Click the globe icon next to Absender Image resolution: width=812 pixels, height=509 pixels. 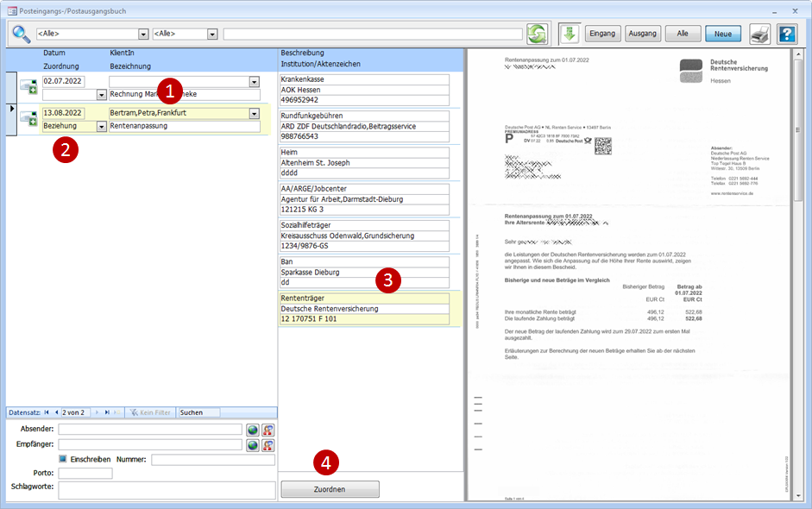252,430
